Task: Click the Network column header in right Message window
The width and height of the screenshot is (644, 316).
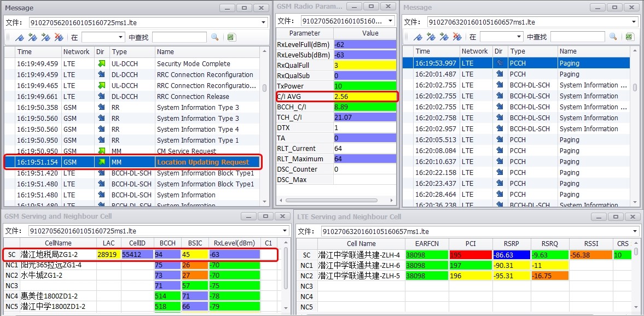Action: click(476, 51)
